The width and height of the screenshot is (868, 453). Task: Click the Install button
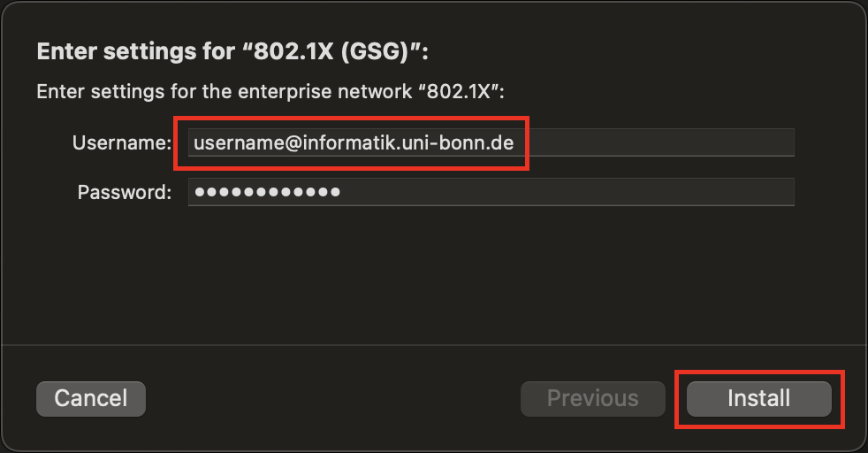(758, 398)
